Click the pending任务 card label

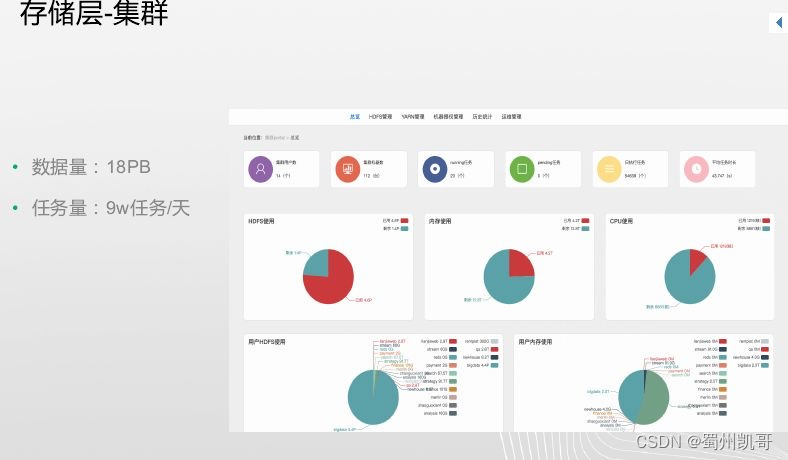click(549, 163)
